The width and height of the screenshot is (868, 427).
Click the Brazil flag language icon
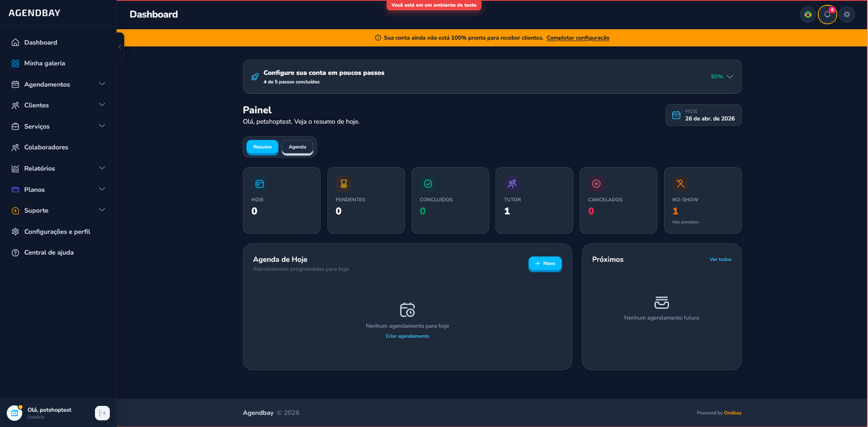tap(808, 15)
